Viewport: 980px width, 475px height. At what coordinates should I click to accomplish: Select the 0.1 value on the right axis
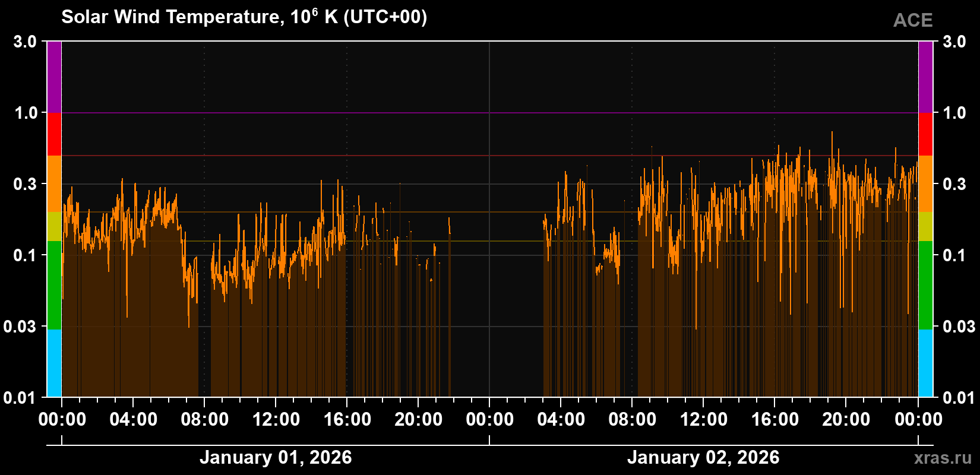pyautogui.click(x=954, y=255)
